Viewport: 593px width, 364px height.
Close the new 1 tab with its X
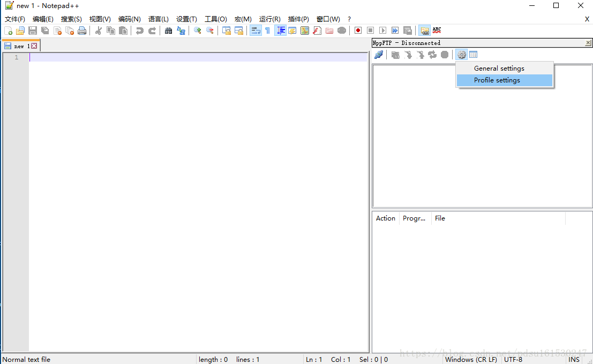tap(34, 45)
